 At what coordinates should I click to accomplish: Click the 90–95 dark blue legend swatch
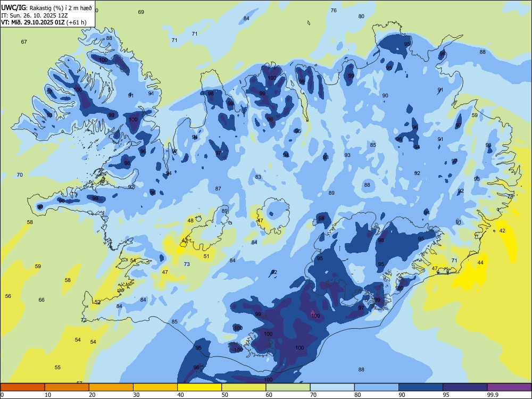(x=421, y=387)
